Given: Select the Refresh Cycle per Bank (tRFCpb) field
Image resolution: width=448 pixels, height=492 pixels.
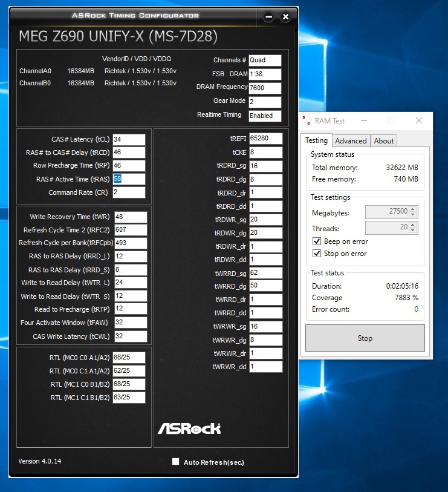Looking at the screenshot, I should 131,243.
